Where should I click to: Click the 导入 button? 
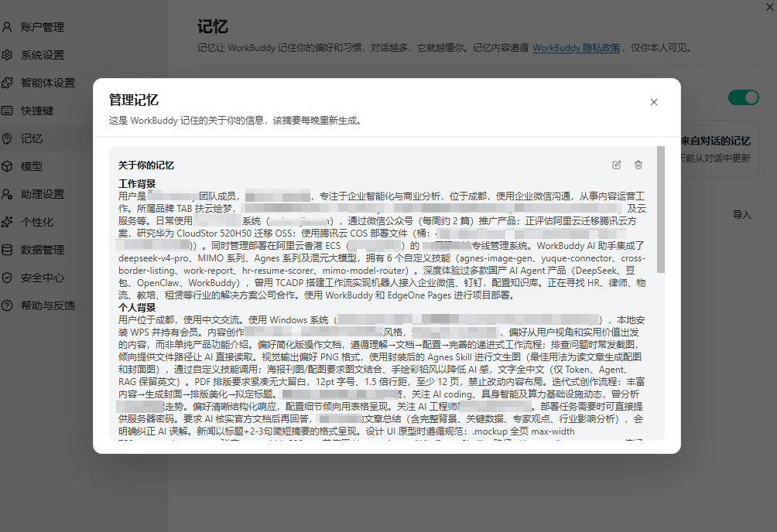click(x=741, y=214)
